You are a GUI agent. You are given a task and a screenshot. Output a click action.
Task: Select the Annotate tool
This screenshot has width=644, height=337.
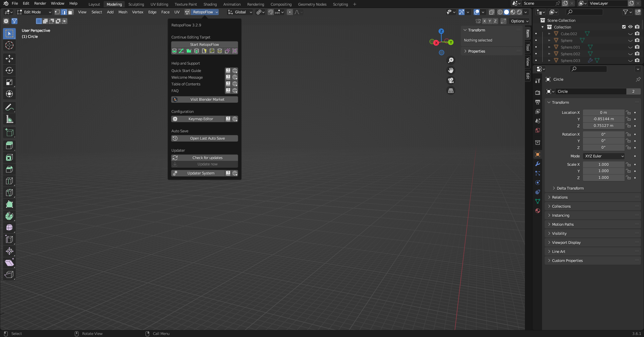pyautogui.click(x=9, y=107)
